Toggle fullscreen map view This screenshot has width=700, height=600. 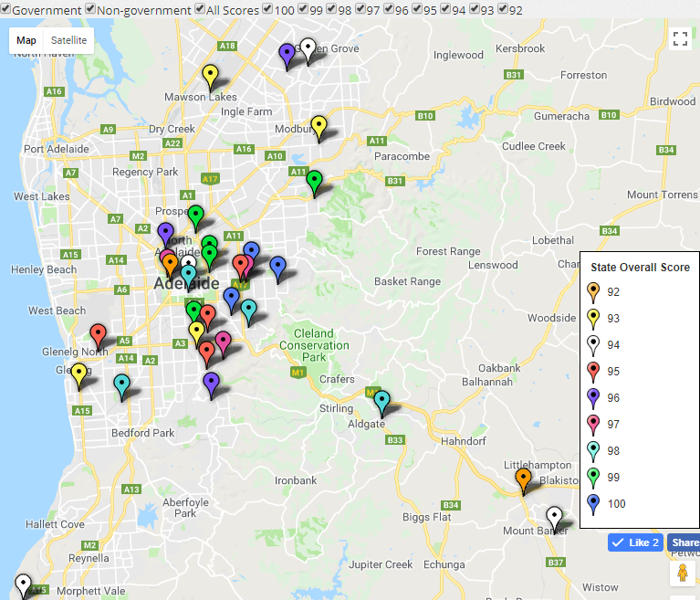pyautogui.click(x=679, y=38)
